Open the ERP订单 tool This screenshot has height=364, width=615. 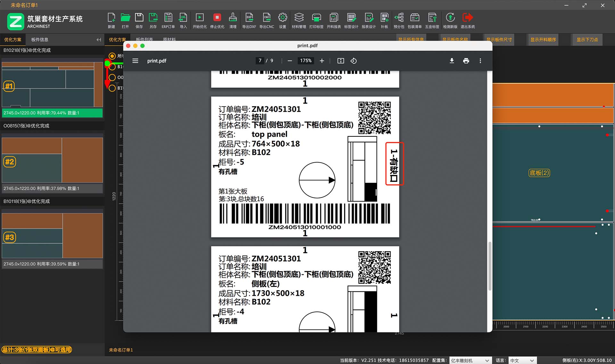pyautogui.click(x=168, y=20)
